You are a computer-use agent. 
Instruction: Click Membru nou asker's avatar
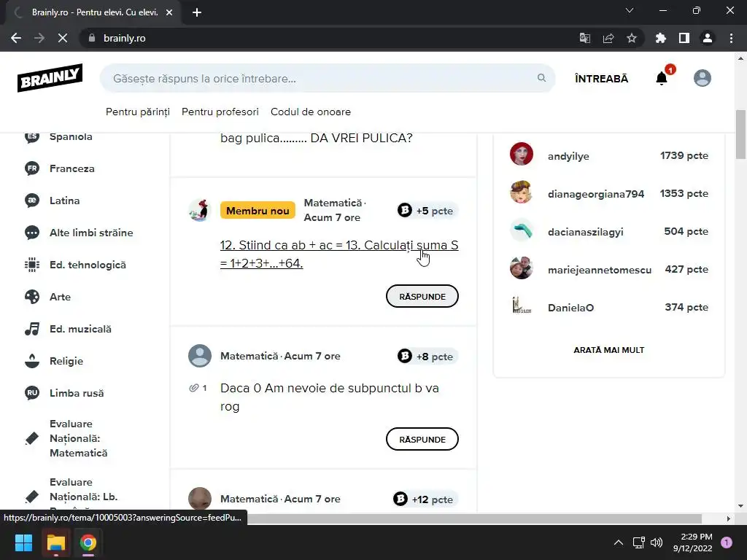coord(200,210)
